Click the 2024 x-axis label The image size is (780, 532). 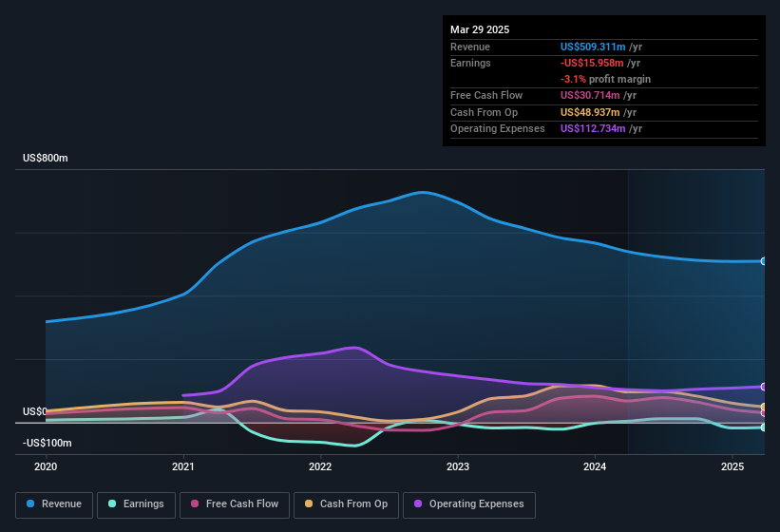(595, 466)
